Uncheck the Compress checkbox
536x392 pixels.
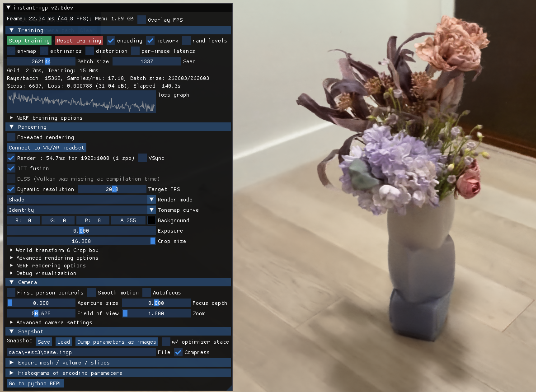tap(178, 352)
